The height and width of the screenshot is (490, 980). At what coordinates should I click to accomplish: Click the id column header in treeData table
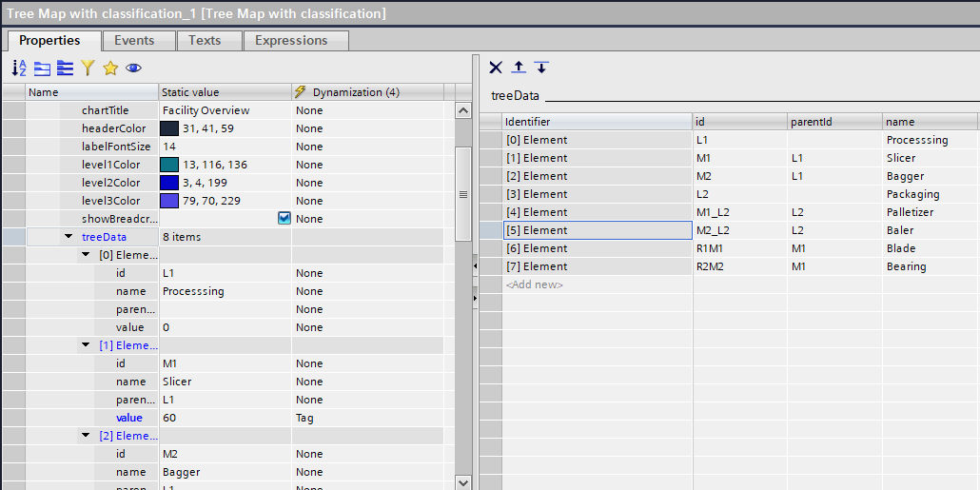(740, 122)
